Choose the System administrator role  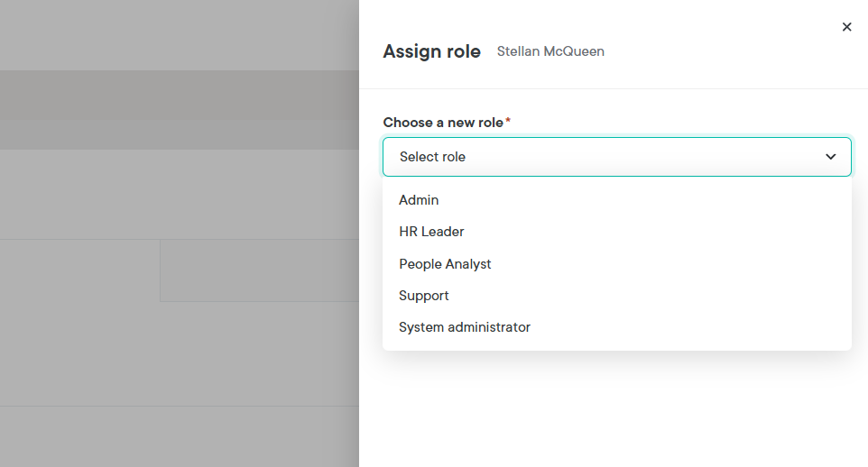click(465, 327)
